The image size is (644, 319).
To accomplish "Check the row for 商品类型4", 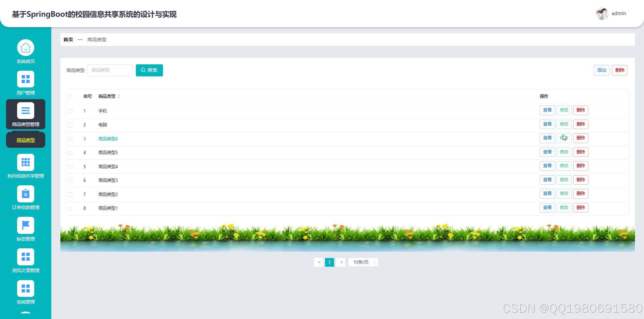I will [x=70, y=167].
